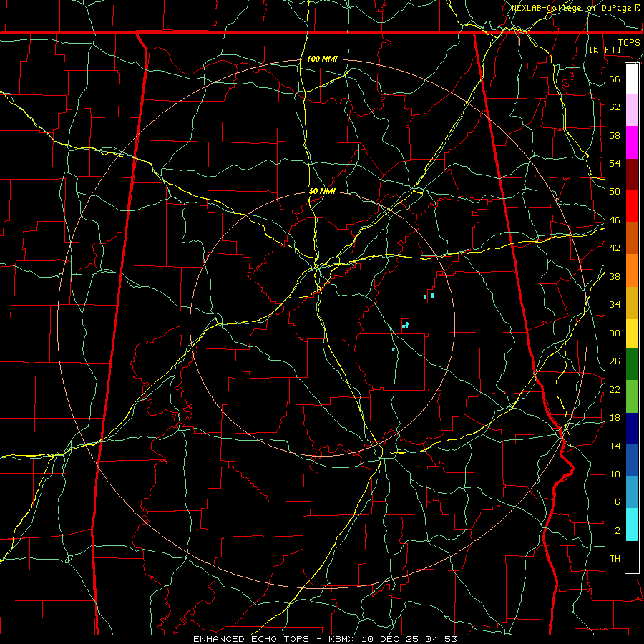Click the "42" legend value
Image resolution: width=644 pixels, height=644 pixels.
[x=615, y=248]
